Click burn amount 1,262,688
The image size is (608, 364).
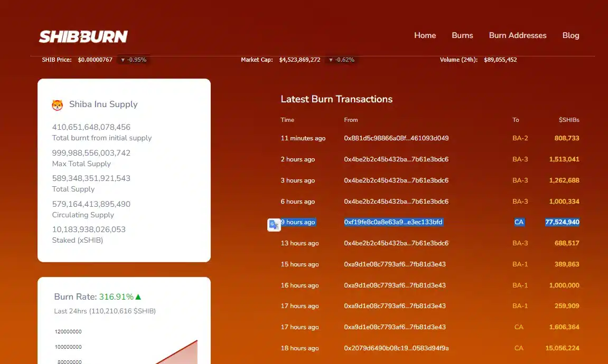coord(564,180)
